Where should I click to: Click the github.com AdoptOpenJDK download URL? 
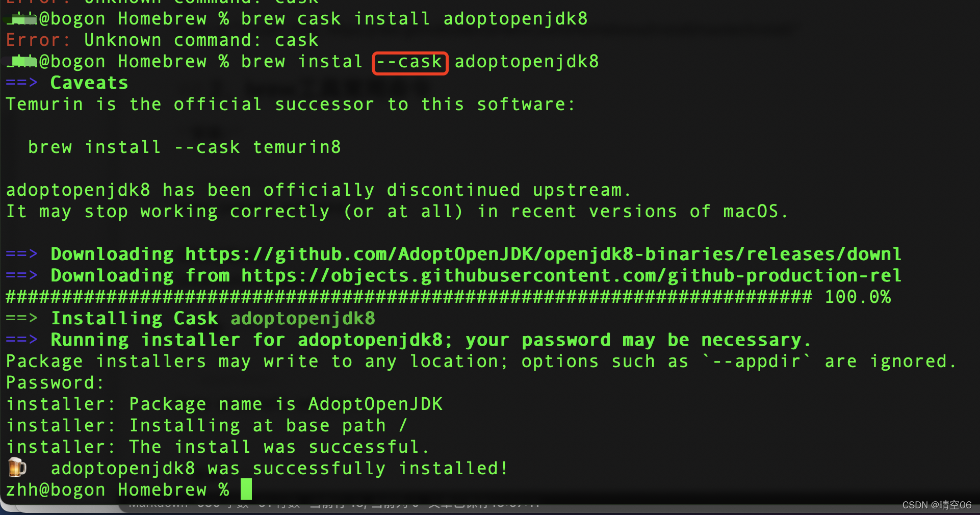pos(543,254)
